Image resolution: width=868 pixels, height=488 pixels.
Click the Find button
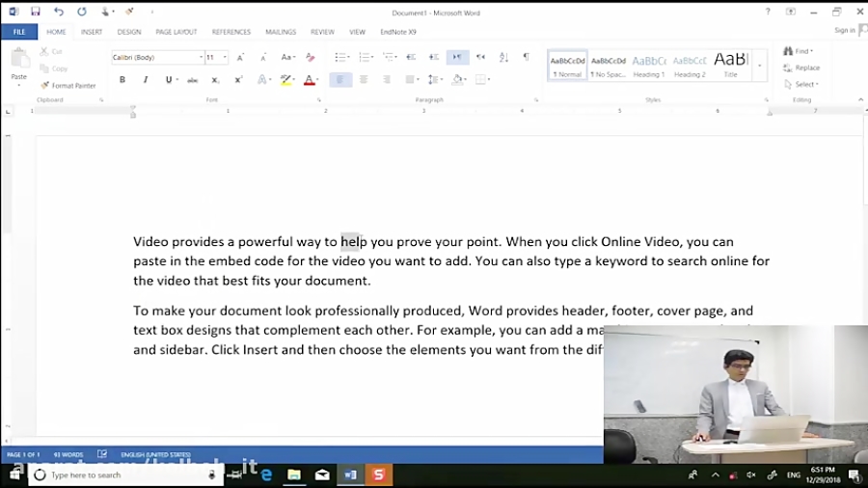799,51
